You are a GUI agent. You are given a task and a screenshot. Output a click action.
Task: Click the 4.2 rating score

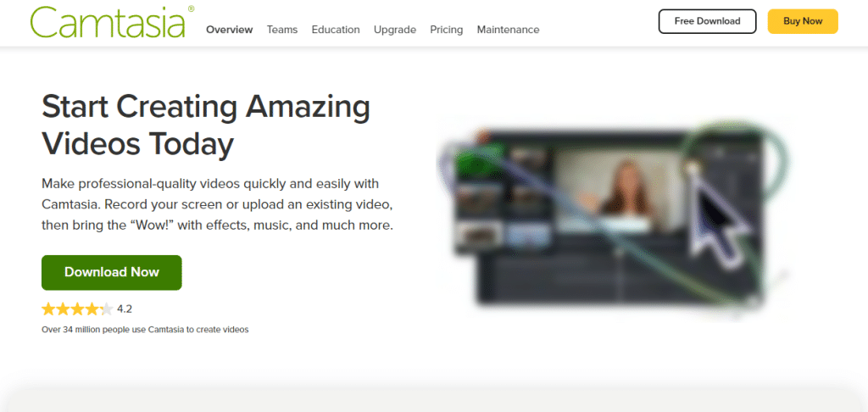point(125,309)
